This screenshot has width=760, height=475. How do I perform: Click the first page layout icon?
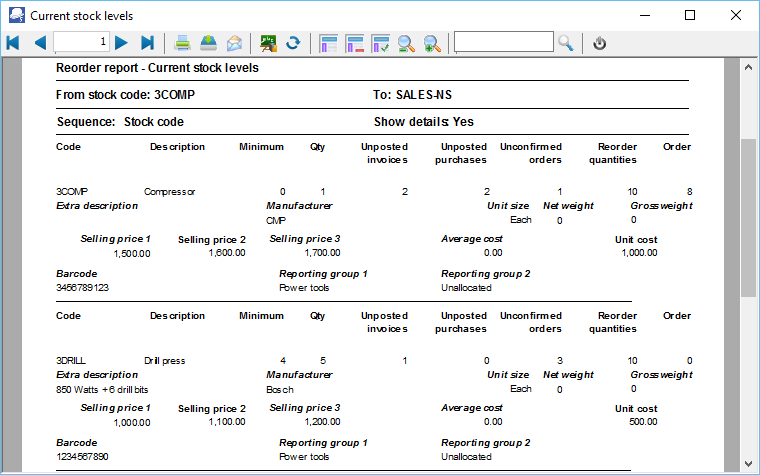[x=329, y=43]
